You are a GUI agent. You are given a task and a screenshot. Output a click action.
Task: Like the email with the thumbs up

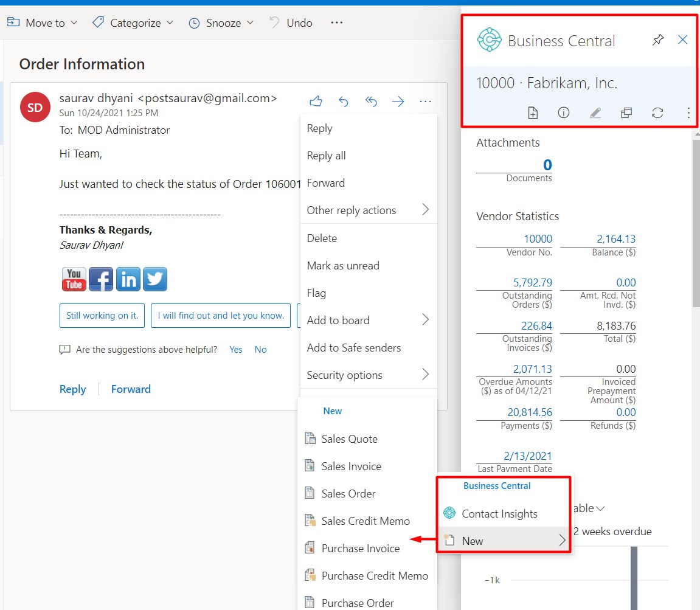(x=316, y=102)
